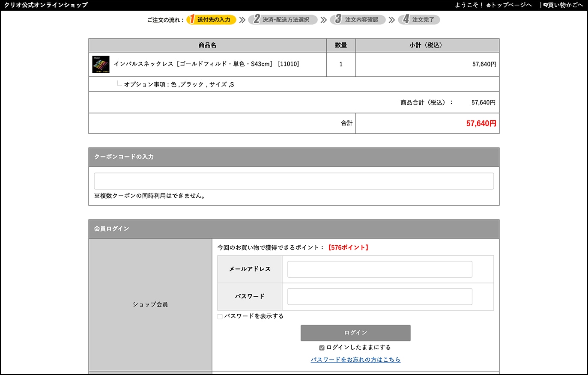Click the メールアドレス input field
The width and height of the screenshot is (588, 375).
(379, 269)
